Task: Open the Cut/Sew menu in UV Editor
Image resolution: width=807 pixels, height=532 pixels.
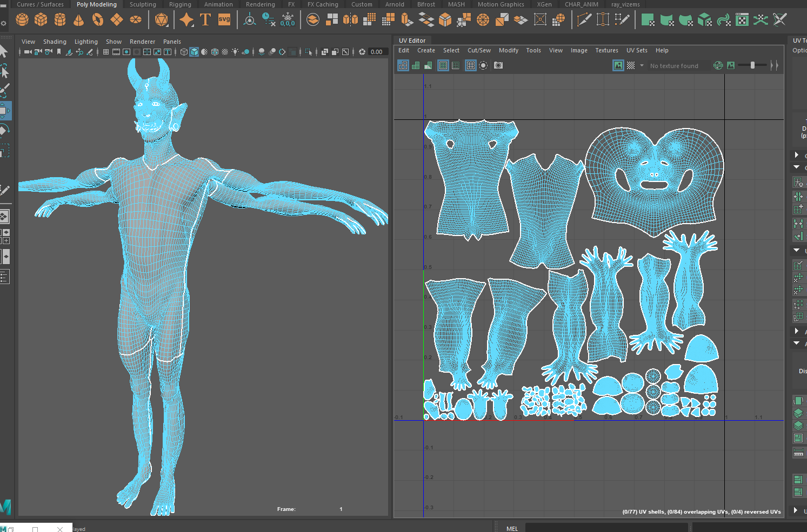Action: click(x=479, y=50)
